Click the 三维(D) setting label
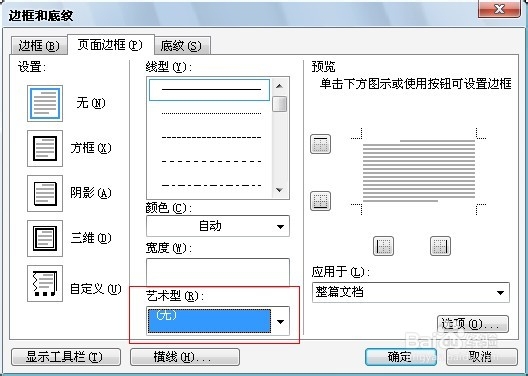Screen dimensions: 528x376 [x=91, y=238]
